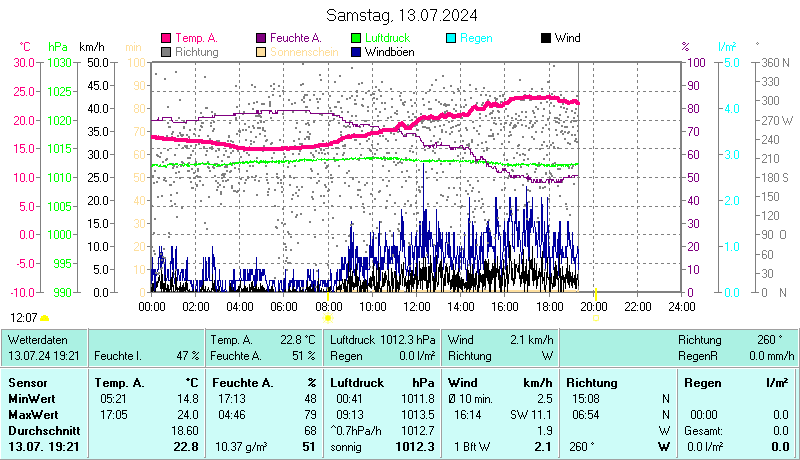Click the °C axis unit label
The image size is (800, 460).
[x=25, y=47]
